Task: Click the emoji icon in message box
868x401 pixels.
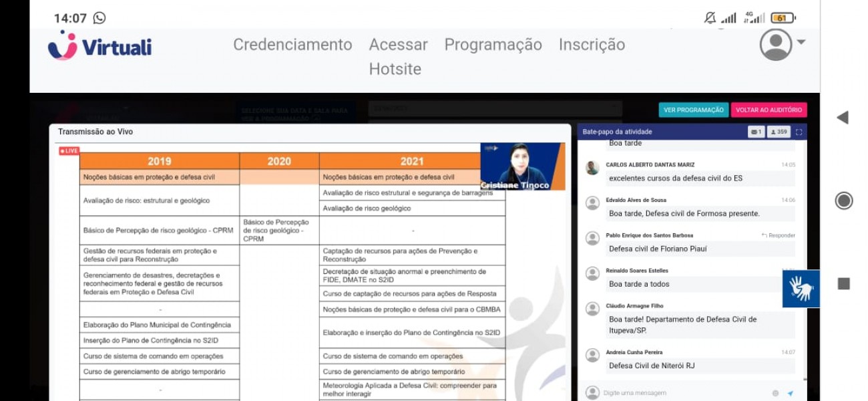Action: [x=775, y=393]
